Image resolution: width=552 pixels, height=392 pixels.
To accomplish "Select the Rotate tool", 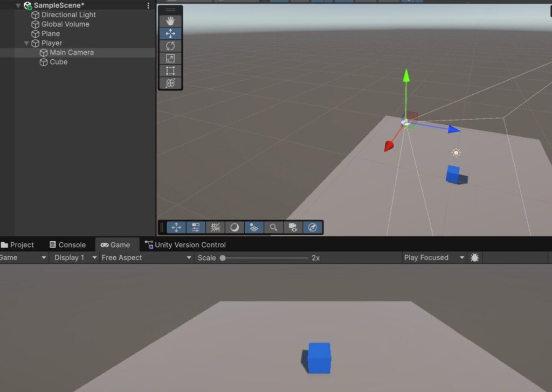I will point(170,46).
